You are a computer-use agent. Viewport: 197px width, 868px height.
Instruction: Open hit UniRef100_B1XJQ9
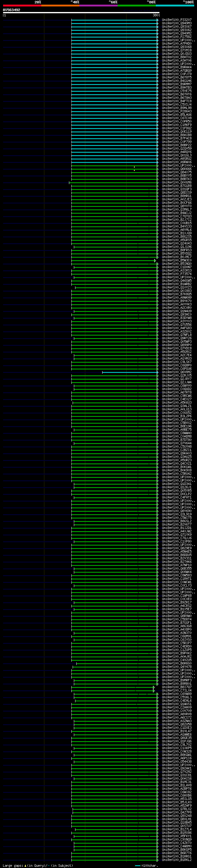[x=177, y=233]
